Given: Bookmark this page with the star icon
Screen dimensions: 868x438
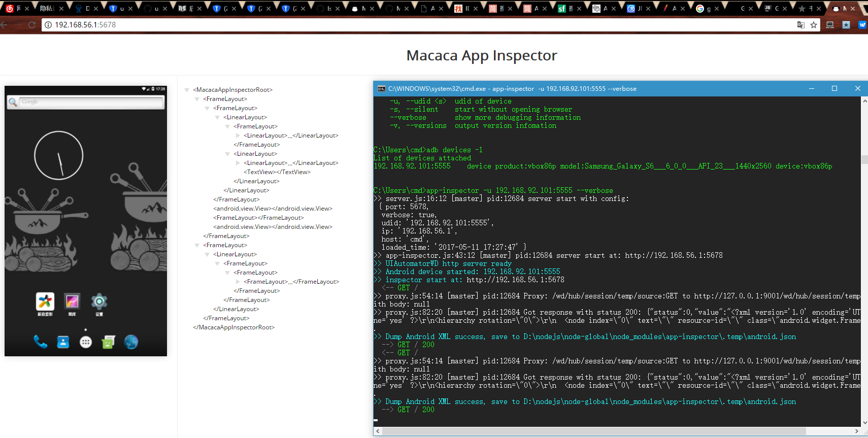Looking at the screenshot, I should click(814, 25).
